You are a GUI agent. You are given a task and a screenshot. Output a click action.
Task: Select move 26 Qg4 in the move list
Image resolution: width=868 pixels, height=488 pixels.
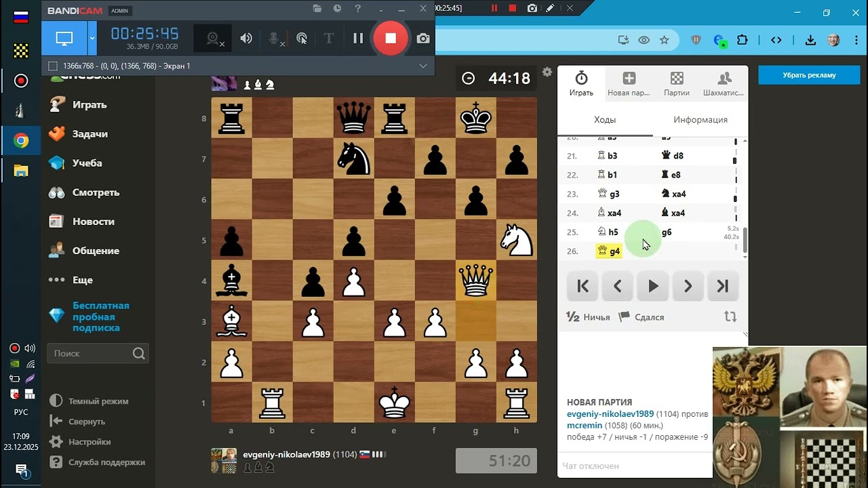click(x=609, y=251)
